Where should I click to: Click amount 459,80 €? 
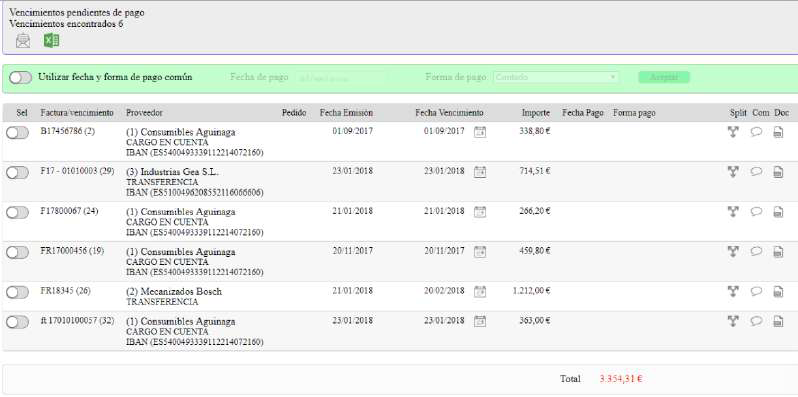[x=535, y=250]
